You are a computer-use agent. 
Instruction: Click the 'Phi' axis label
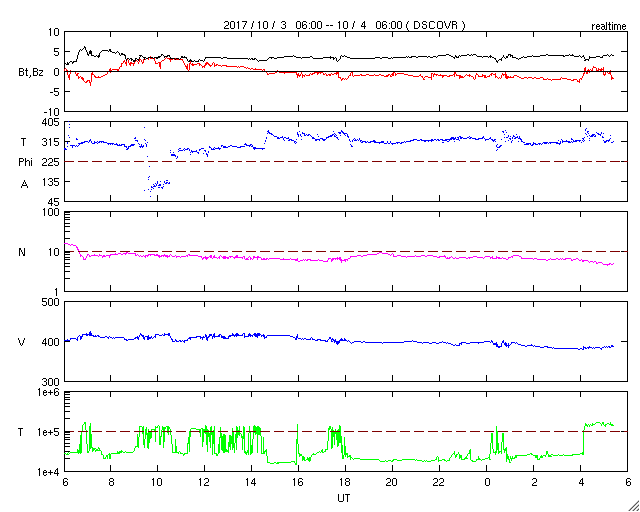coord(25,162)
